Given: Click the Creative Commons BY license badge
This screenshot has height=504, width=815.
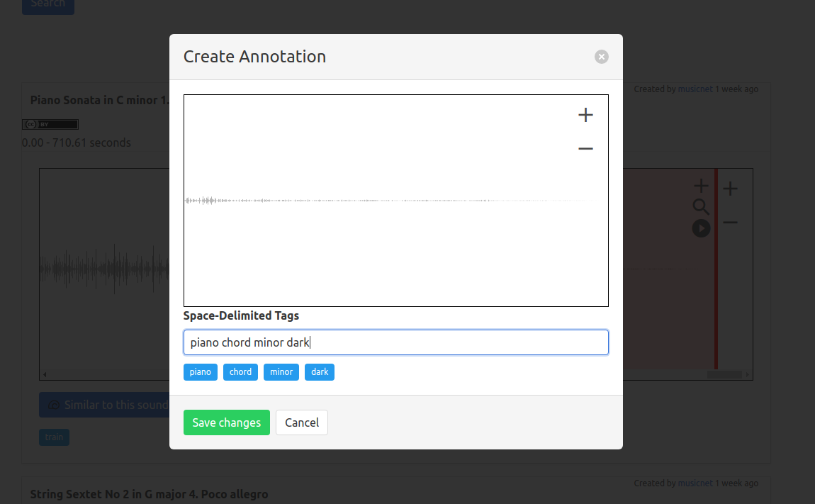Looking at the screenshot, I should [50, 124].
